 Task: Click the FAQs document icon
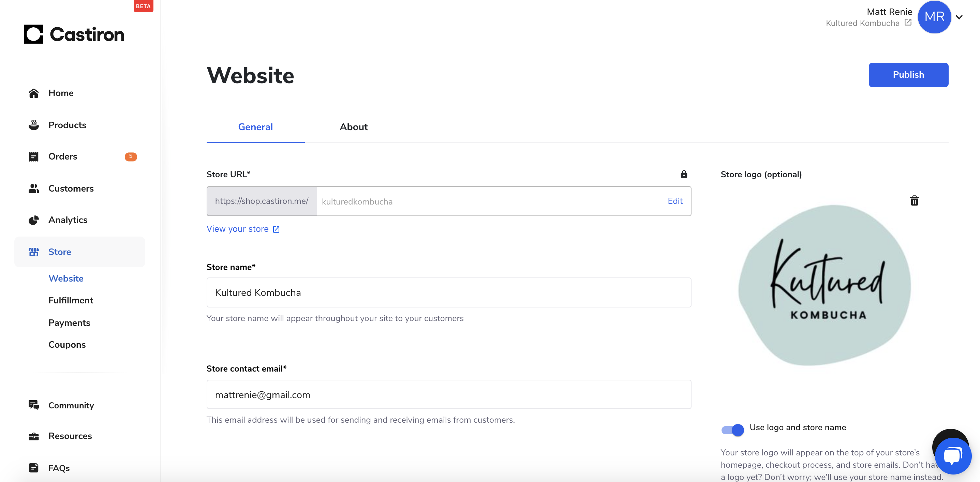point(33,468)
